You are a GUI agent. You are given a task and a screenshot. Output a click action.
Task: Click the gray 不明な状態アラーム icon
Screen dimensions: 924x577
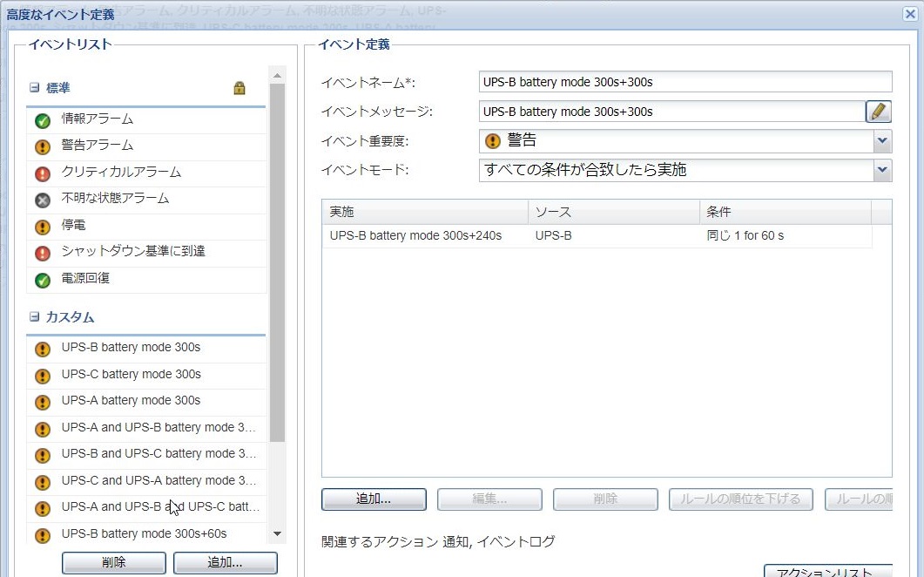tap(42, 200)
